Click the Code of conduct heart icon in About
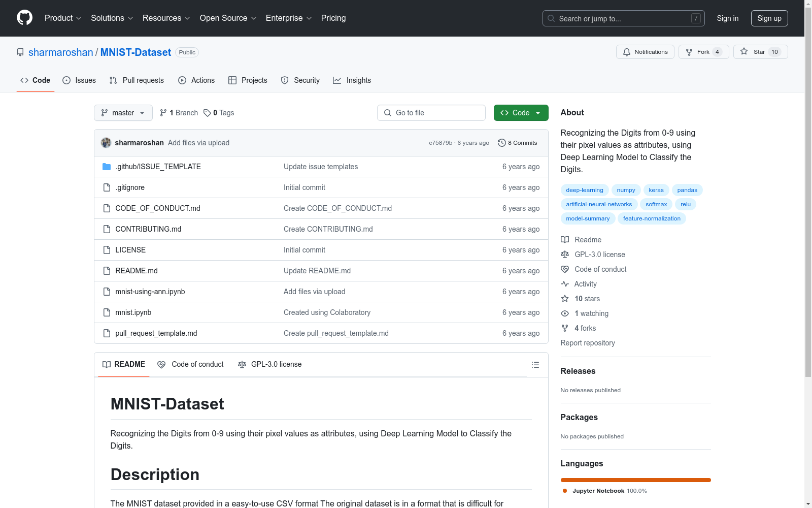 tap(565, 269)
